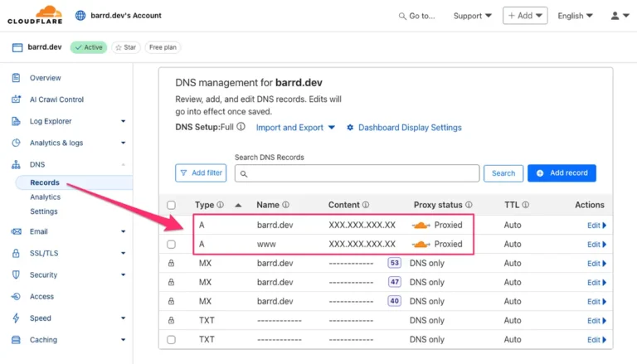The image size is (637, 364).
Task: Click the info icon beside Type column
Action: tap(220, 205)
